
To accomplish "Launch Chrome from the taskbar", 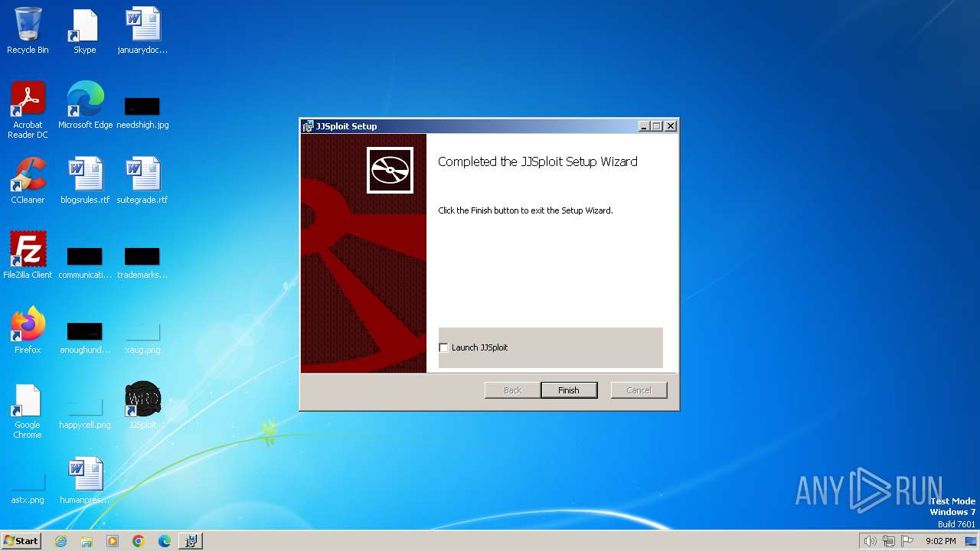I will click(x=139, y=541).
